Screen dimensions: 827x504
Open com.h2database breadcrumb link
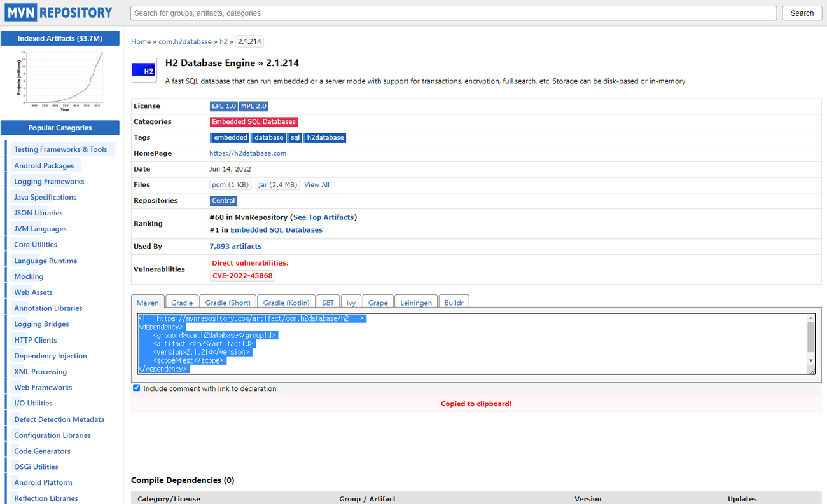185,41
